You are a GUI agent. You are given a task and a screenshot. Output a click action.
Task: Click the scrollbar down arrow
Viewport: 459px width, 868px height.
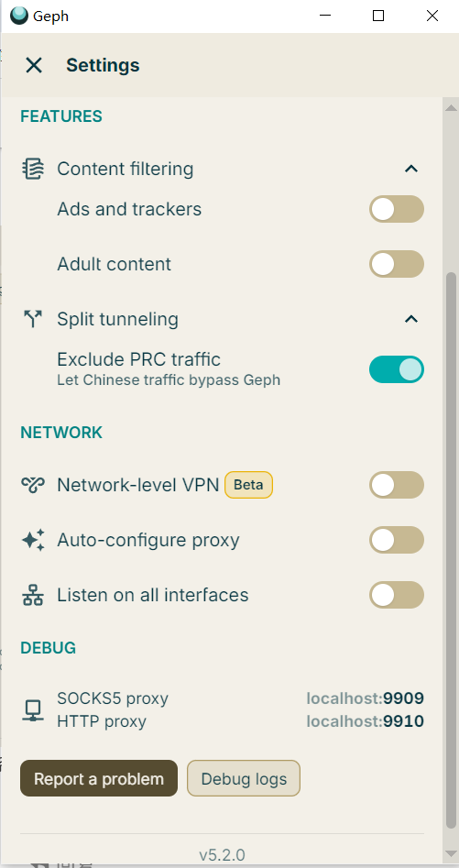[x=452, y=853]
